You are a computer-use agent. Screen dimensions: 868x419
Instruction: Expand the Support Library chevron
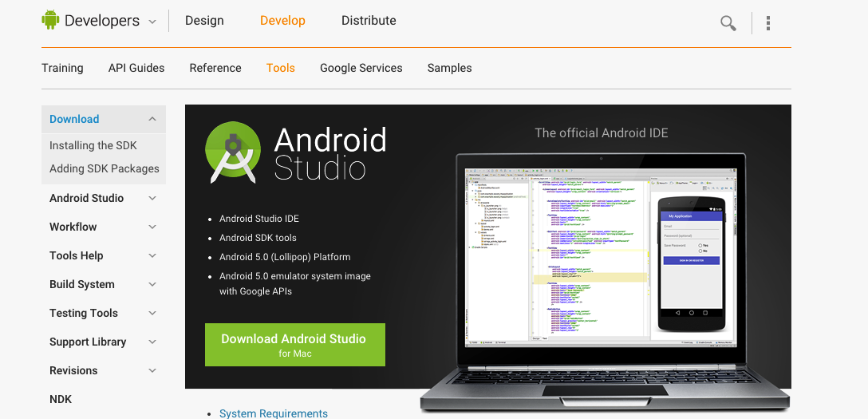(x=152, y=342)
